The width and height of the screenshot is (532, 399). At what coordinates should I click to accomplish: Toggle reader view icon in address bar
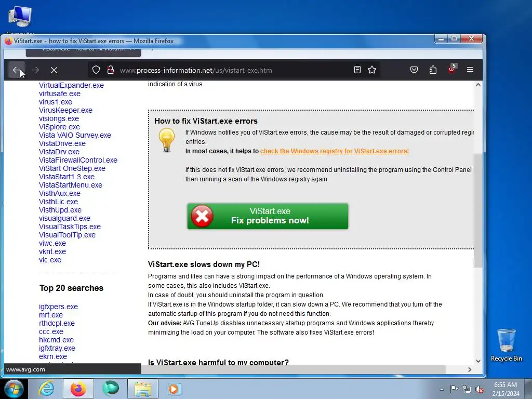coord(357,70)
